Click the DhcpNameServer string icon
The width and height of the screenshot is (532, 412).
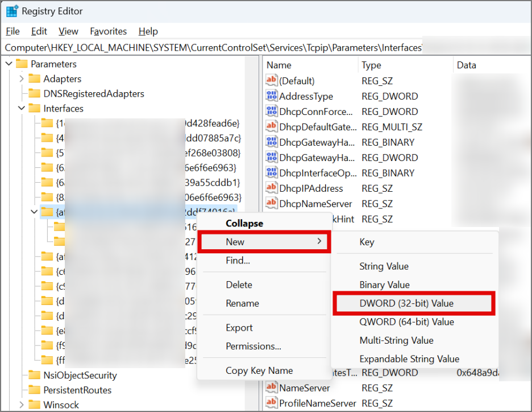click(x=272, y=203)
